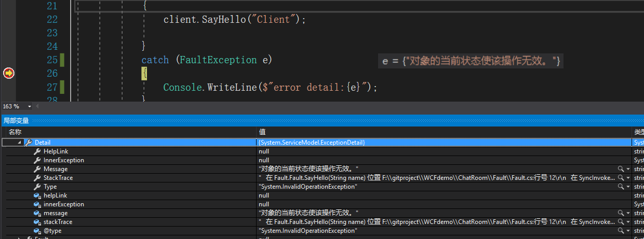Open the zoom level 163 % dropdown
Screen dimensions: 644x239
29,106
